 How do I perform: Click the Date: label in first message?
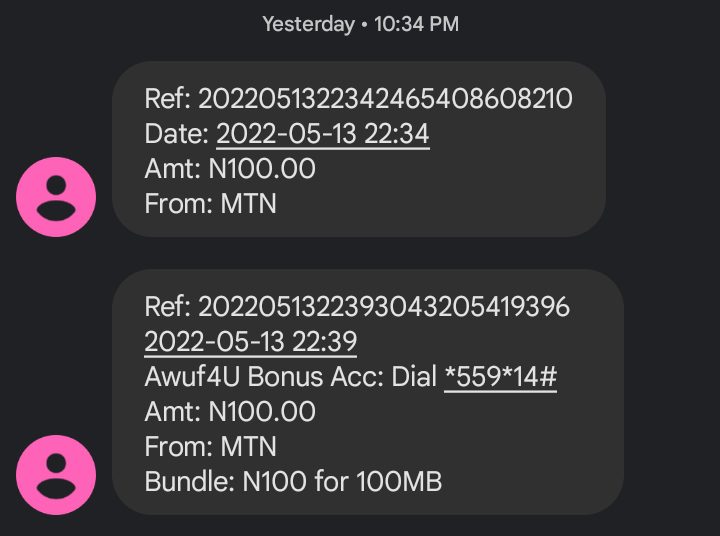[x=177, y=134]
